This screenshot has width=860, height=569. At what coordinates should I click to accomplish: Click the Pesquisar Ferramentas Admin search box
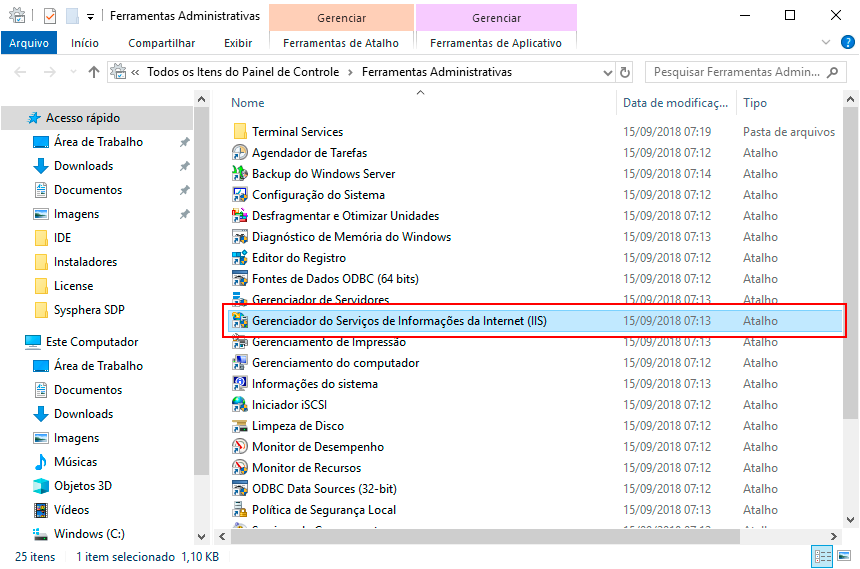tap(745, 72)
